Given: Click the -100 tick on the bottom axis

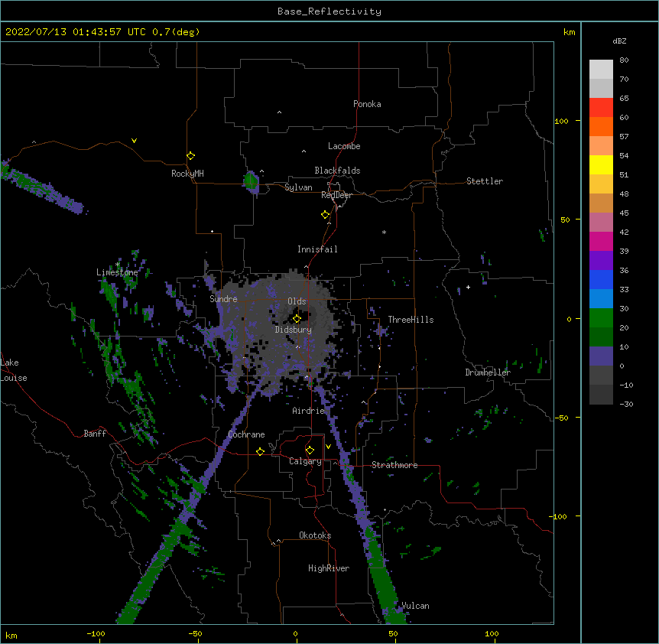Looking at the screenshot, I should tap(96, 633).
